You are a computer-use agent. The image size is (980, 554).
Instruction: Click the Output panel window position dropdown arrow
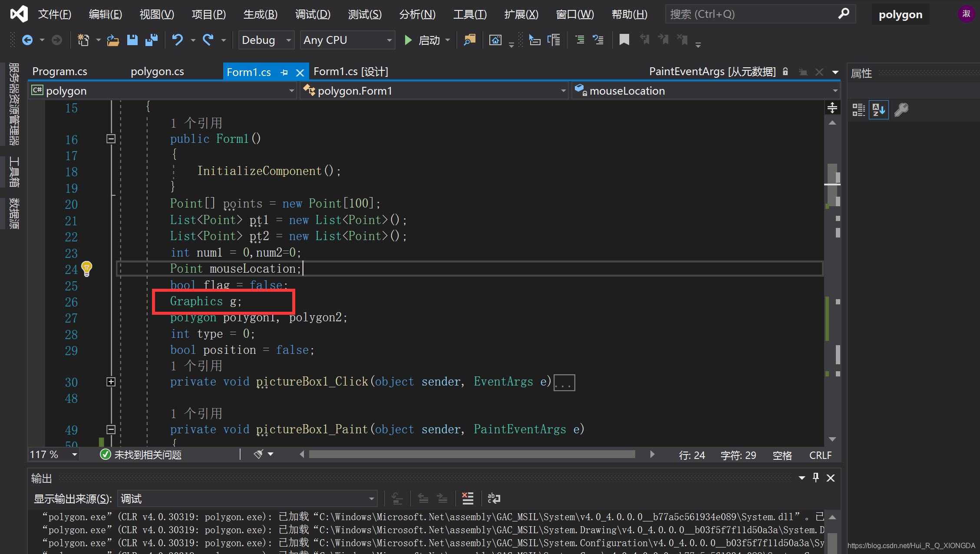[802, 478]
